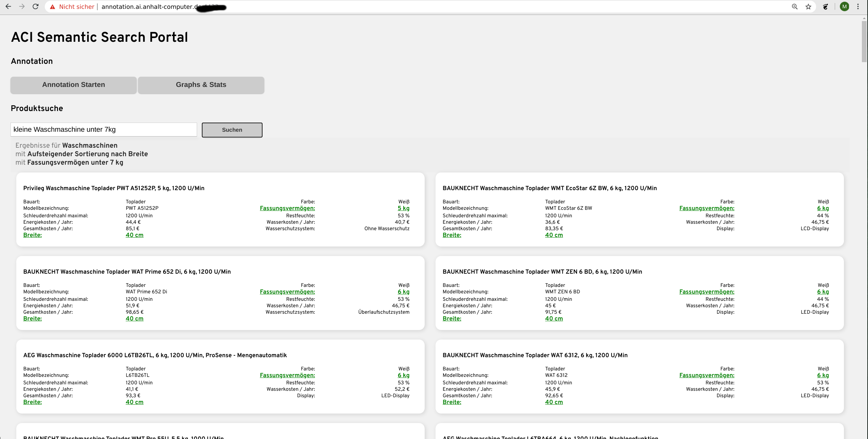
Task: Click '40 cm' in WMT EcoStar 6Z BW card
Action: click(x=554, y=235)
